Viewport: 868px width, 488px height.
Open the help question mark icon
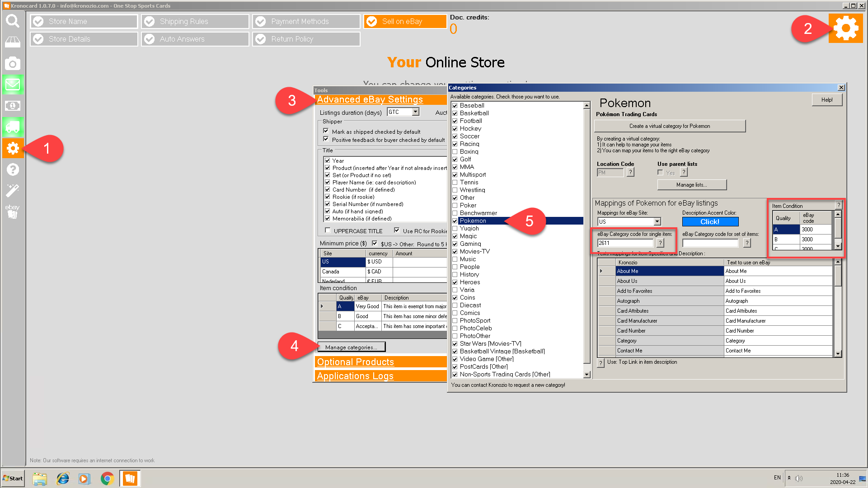(x=13, y=169)
